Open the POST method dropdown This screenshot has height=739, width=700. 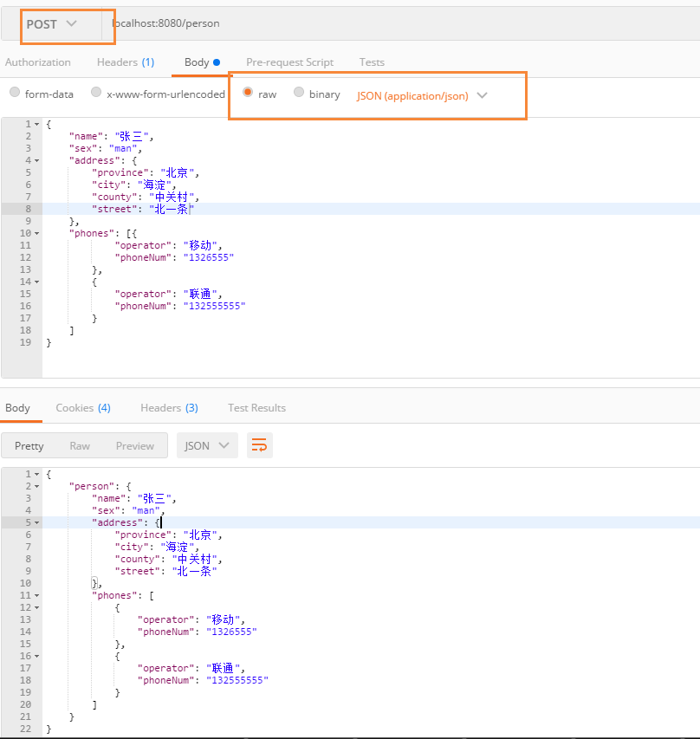click(x=52, y=24)
